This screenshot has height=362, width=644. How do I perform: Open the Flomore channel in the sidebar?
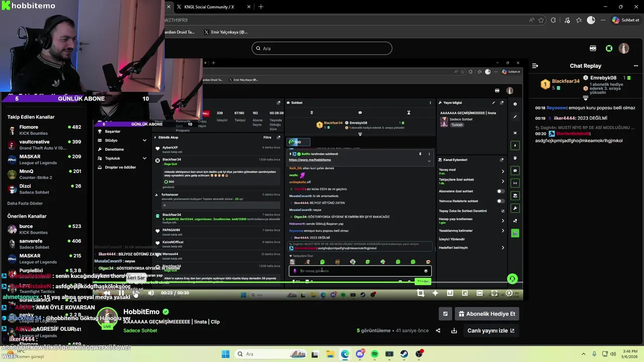click(x=44, y=130)
